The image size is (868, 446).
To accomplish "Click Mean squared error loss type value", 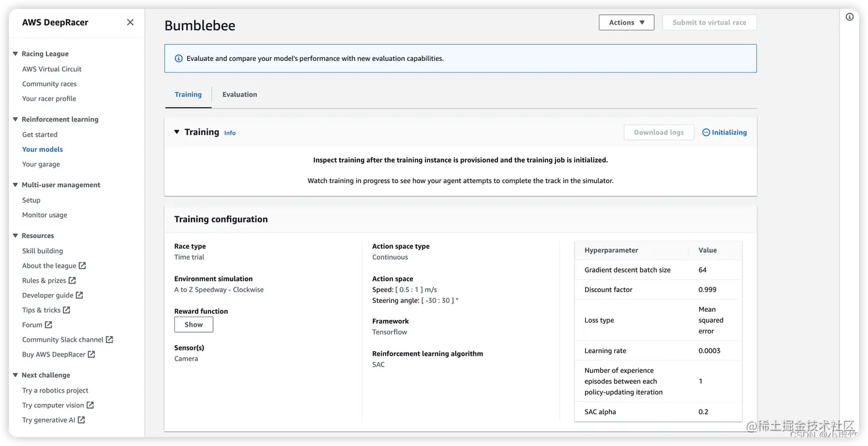I will pos(711,321).
